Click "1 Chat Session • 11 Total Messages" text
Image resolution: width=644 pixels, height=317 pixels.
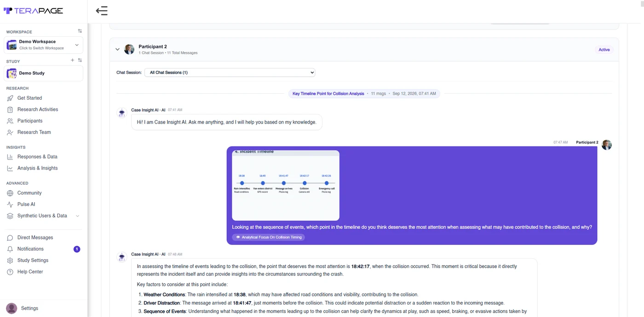click(168, 53)
